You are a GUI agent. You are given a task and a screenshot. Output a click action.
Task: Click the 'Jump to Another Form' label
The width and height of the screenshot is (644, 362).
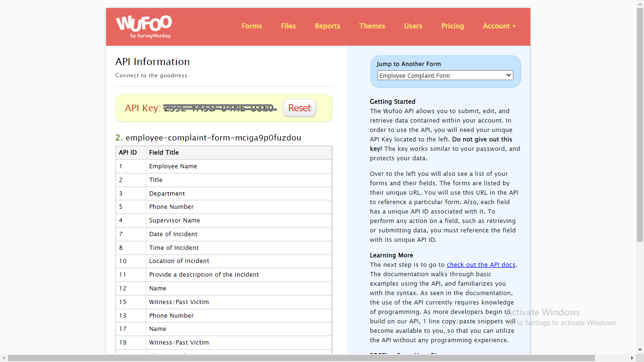pos(409,64)
